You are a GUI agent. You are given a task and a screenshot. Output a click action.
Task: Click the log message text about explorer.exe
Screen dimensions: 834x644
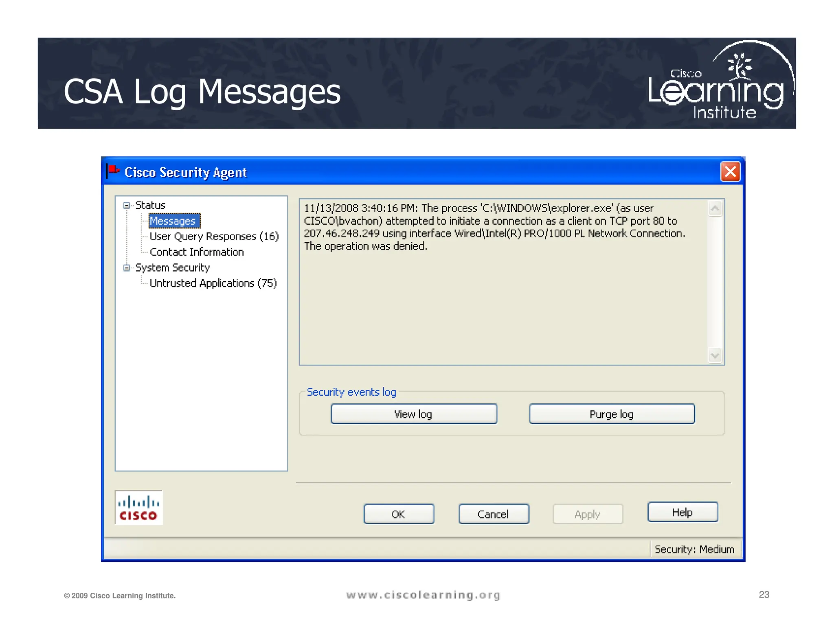[495, 227]
